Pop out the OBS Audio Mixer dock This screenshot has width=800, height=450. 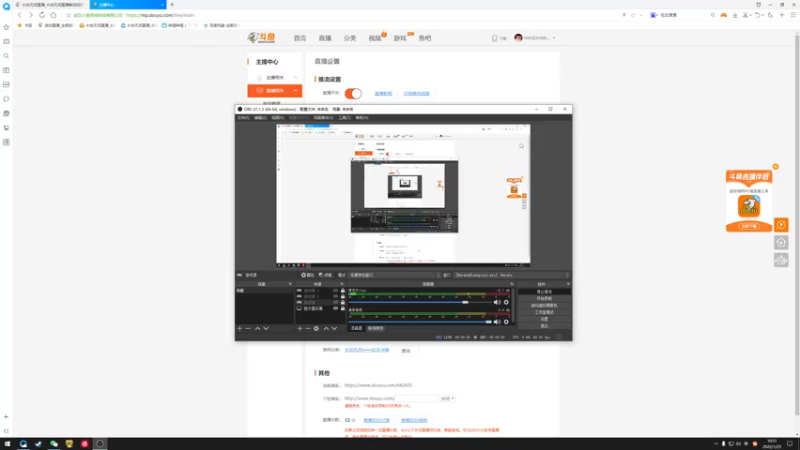[x=512, y=284]
